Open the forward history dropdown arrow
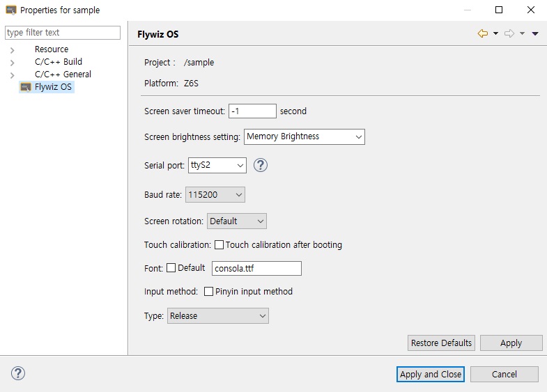The image size is (547, 392). click(x=522, y=33)
